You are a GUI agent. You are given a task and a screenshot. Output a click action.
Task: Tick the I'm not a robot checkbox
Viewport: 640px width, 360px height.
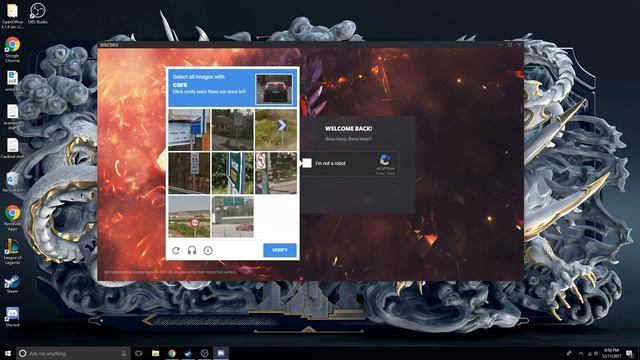click(x=307, y=163)
